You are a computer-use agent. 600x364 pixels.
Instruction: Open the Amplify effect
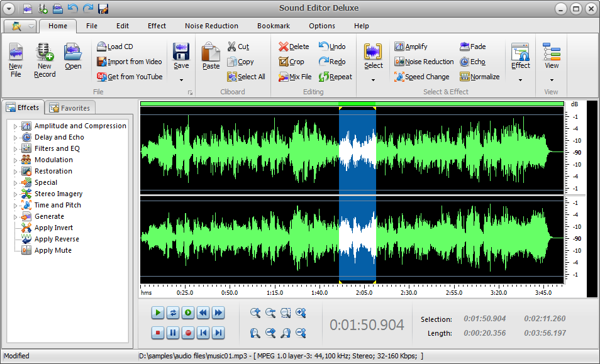coord(416,46)
